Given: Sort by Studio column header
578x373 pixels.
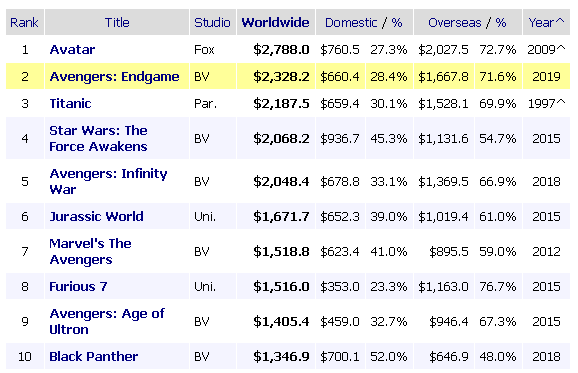Looking at the screenshot, I should click(212, 23).
